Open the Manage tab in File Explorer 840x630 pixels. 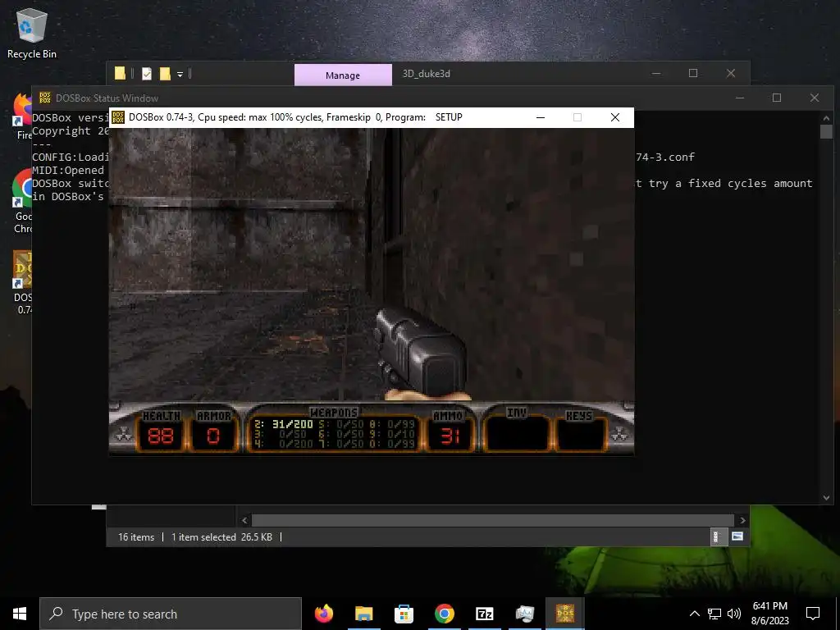343,75
